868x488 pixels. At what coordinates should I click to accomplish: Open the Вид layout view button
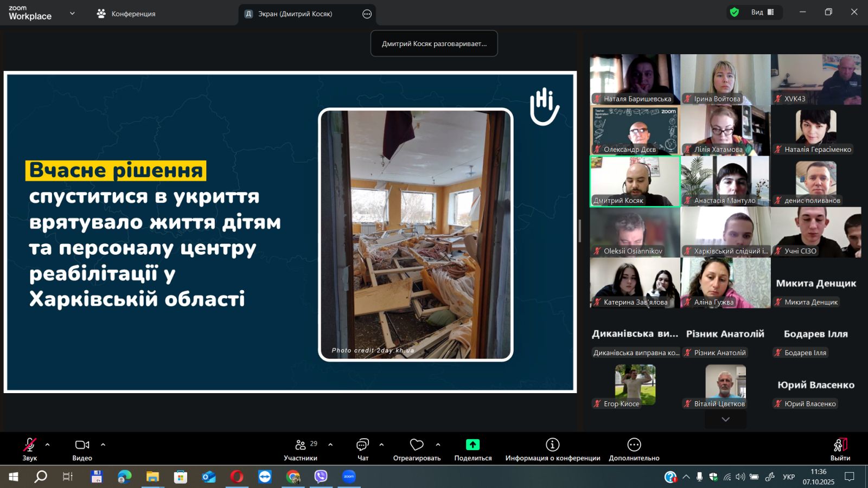tap(762, 12)
